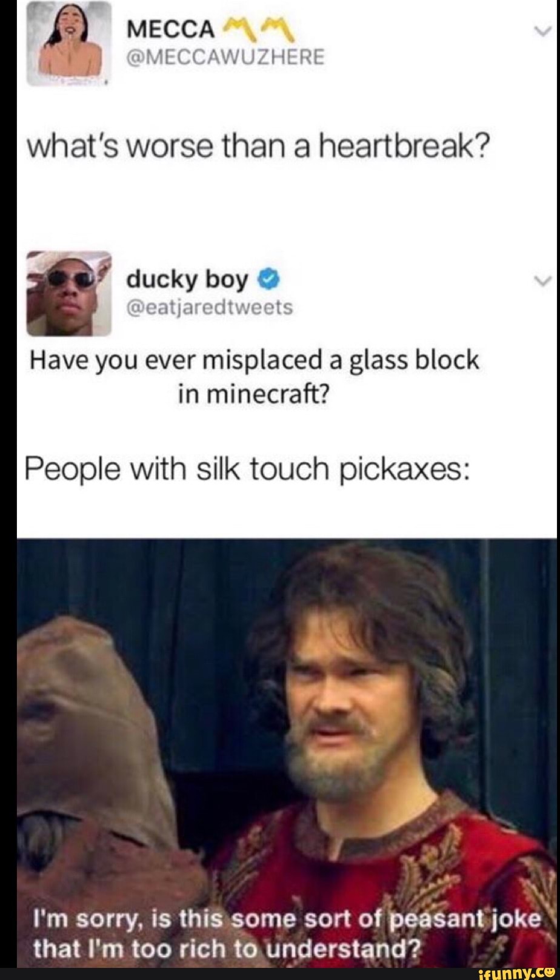Click the gold emoji beside MECCA

[x=261, y=27]
